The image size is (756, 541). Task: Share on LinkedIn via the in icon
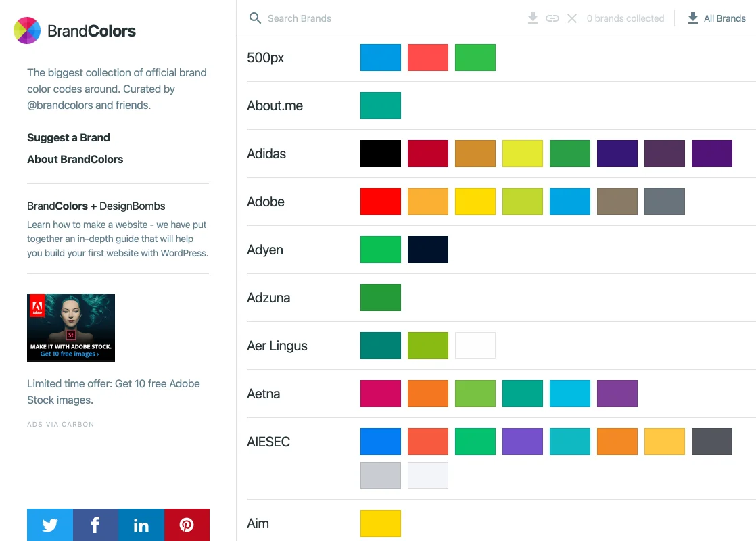[141, 525]
